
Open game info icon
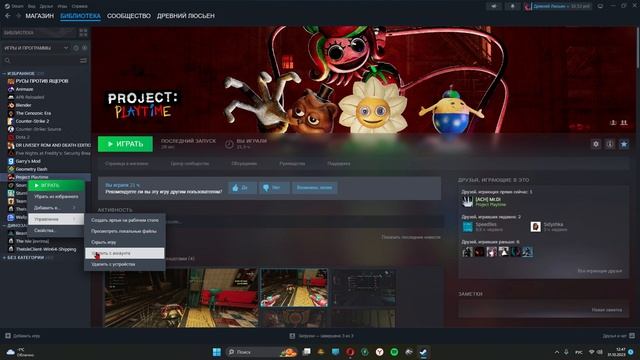coord(610,144)
